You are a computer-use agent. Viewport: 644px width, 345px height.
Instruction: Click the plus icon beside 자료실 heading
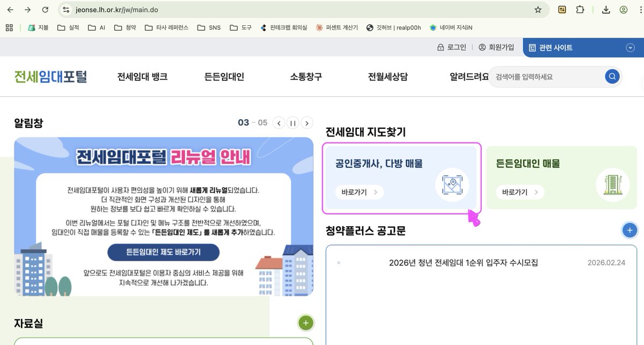pyautogui.click(x=305, y=323)
